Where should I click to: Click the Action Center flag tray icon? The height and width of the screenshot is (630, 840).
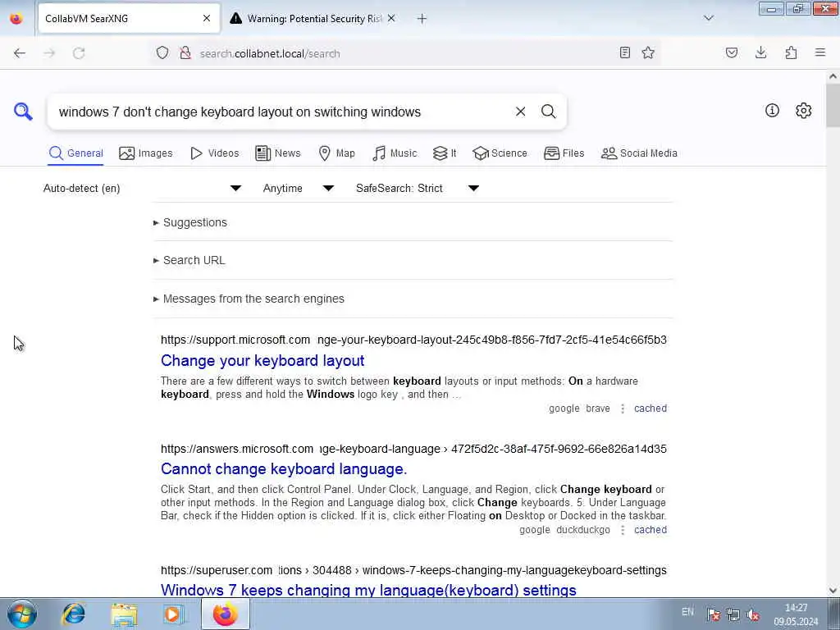tap(713, 614)
